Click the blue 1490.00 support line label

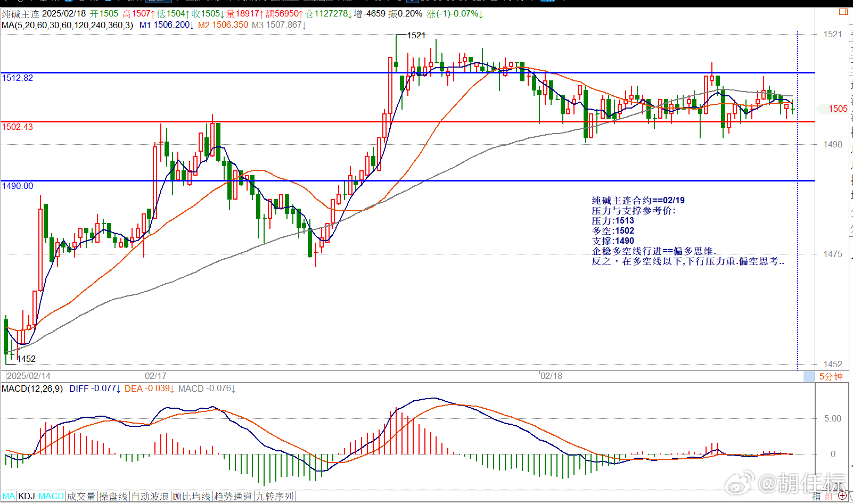18,186
